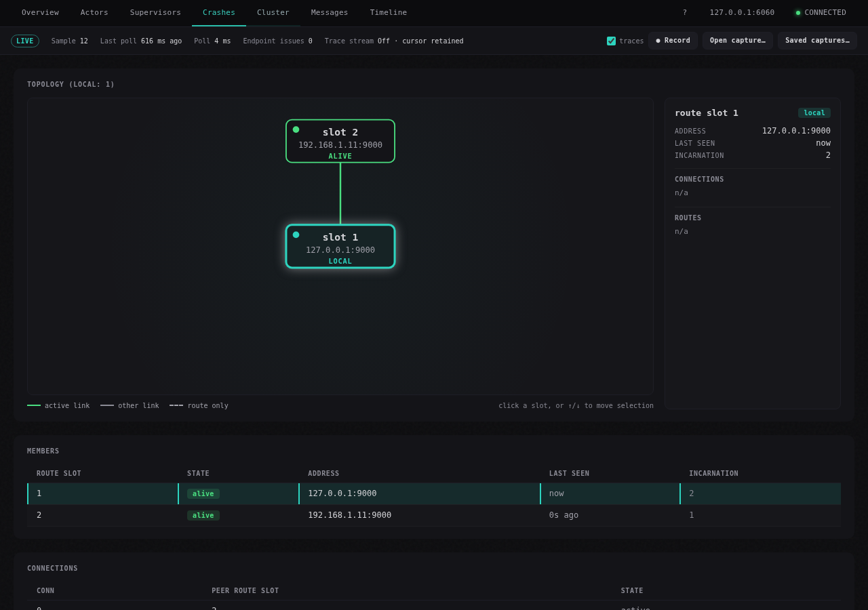Click the green status dot on slot 2
The height and width of the screenshot is (610, 868).
(x=296, y=129)
